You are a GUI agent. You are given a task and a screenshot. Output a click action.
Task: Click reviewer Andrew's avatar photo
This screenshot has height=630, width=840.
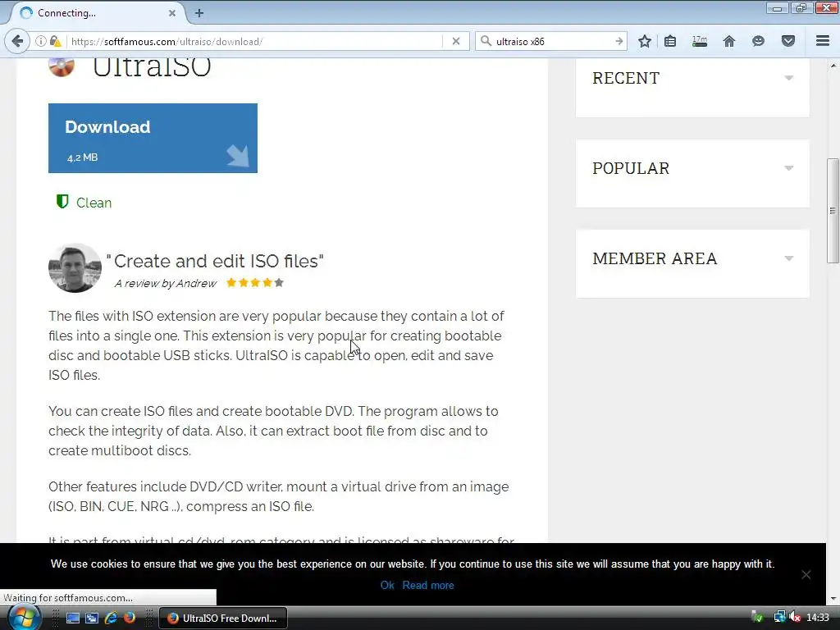pos(75,268)
